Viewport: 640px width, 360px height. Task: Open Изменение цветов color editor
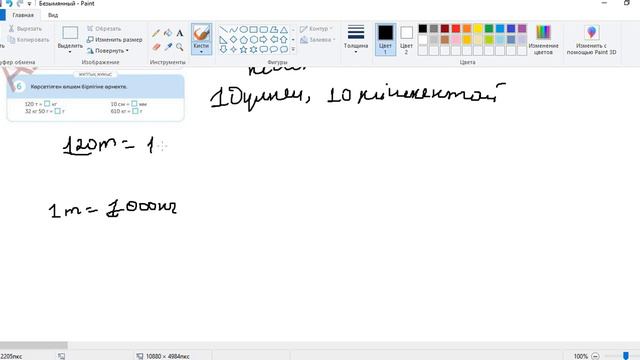coord(543,40)
